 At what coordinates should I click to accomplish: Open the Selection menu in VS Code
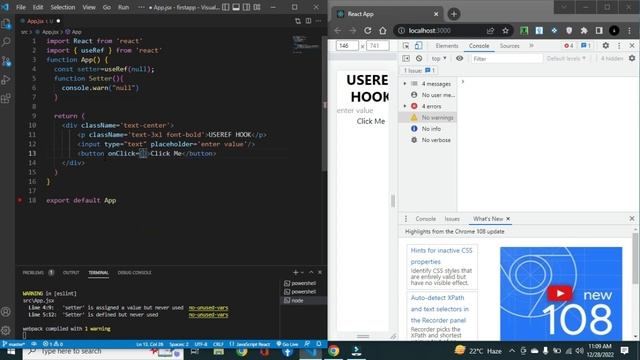pyautogui.click(x=63, y=7)
